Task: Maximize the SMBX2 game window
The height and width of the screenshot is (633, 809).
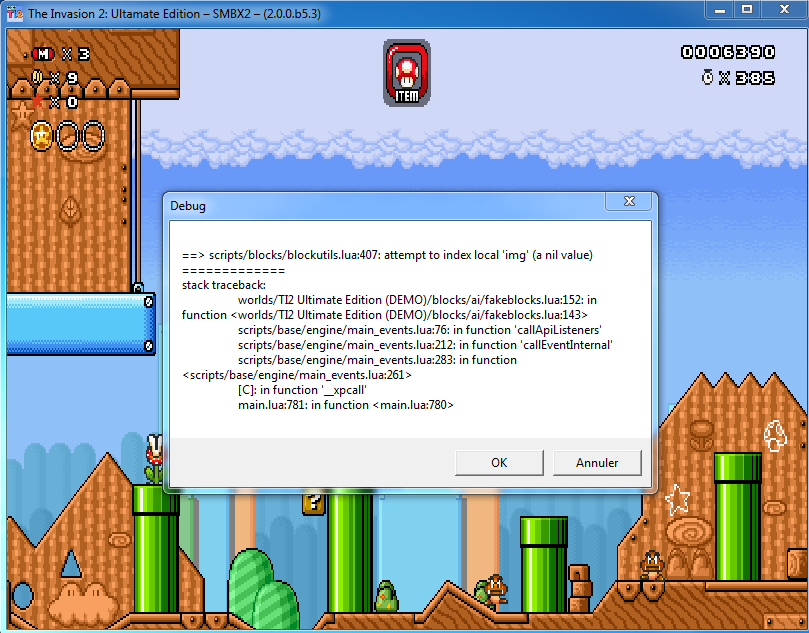Action: tap(747, 10)
